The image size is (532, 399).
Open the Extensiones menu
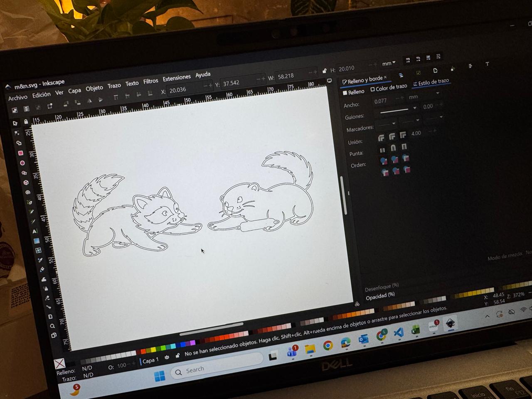(177, 78)
